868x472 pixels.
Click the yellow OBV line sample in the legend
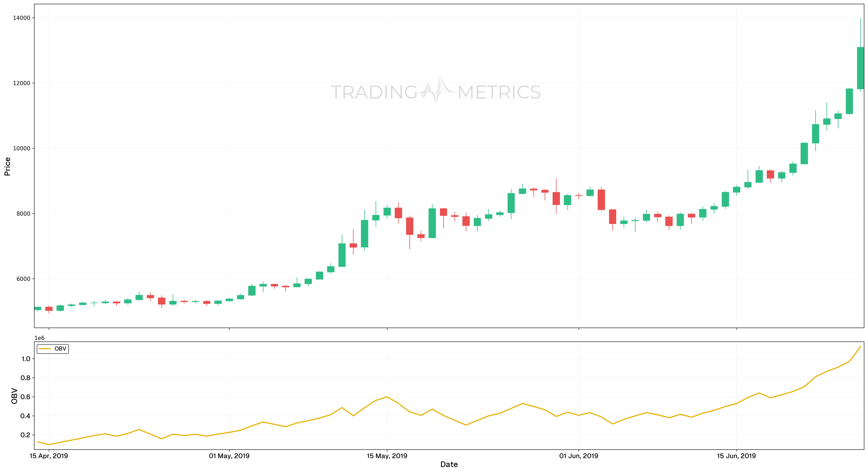[45, 349]
